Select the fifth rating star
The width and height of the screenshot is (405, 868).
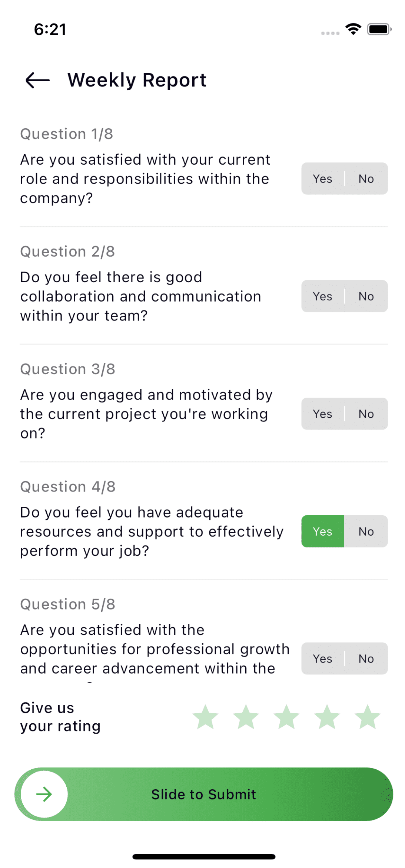coord(368,717)
